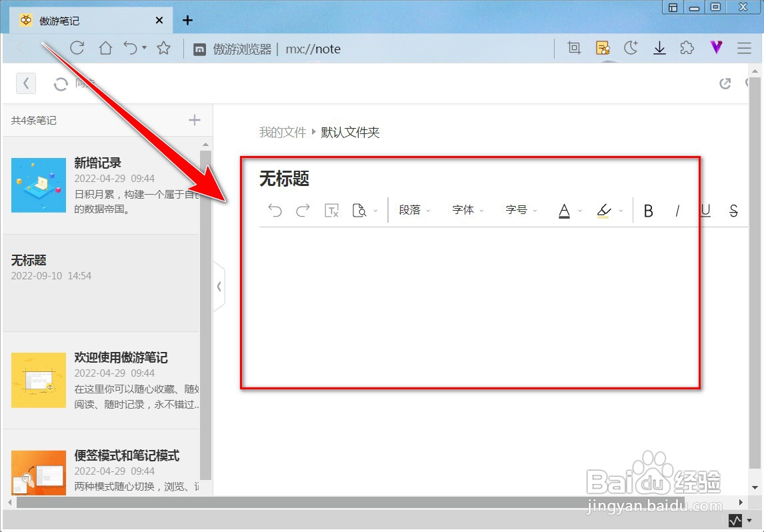Add a new note with plus icon
The image size is (764, 532).
tap(195, 120)
